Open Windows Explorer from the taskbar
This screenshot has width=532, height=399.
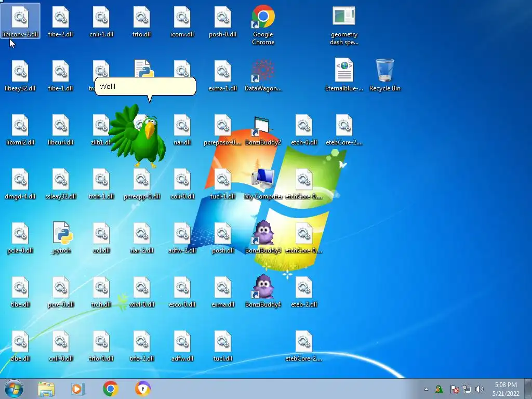(46, 389)
